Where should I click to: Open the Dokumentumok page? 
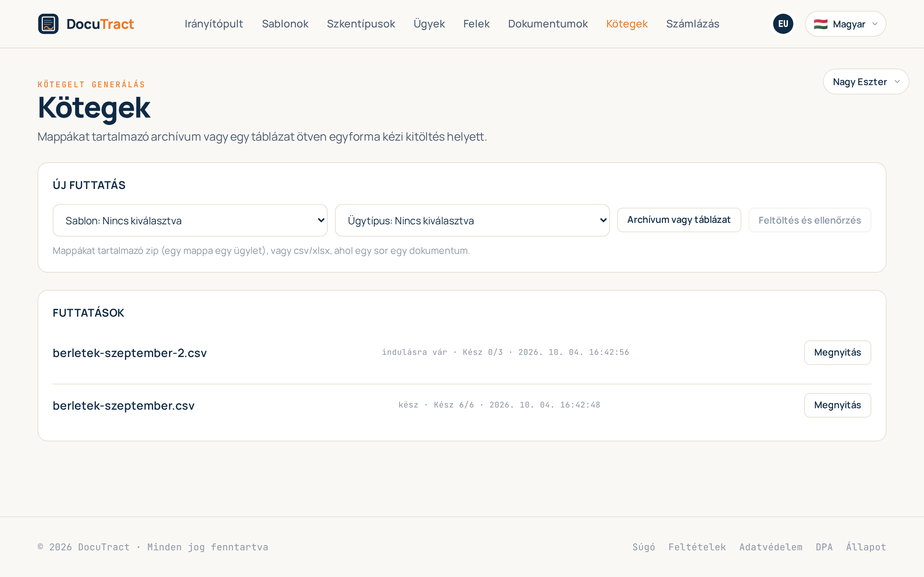click(548, 24)
